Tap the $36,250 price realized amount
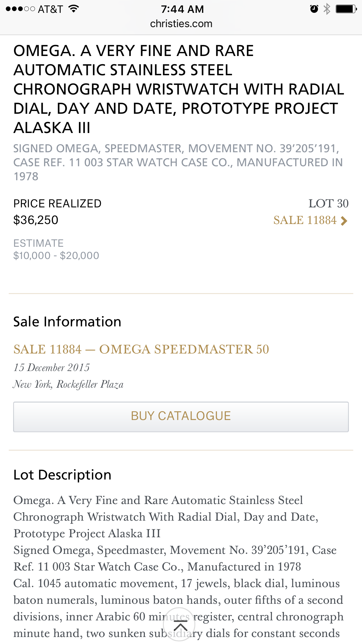Screen dimensions: 362x644 tap(36, 220)
